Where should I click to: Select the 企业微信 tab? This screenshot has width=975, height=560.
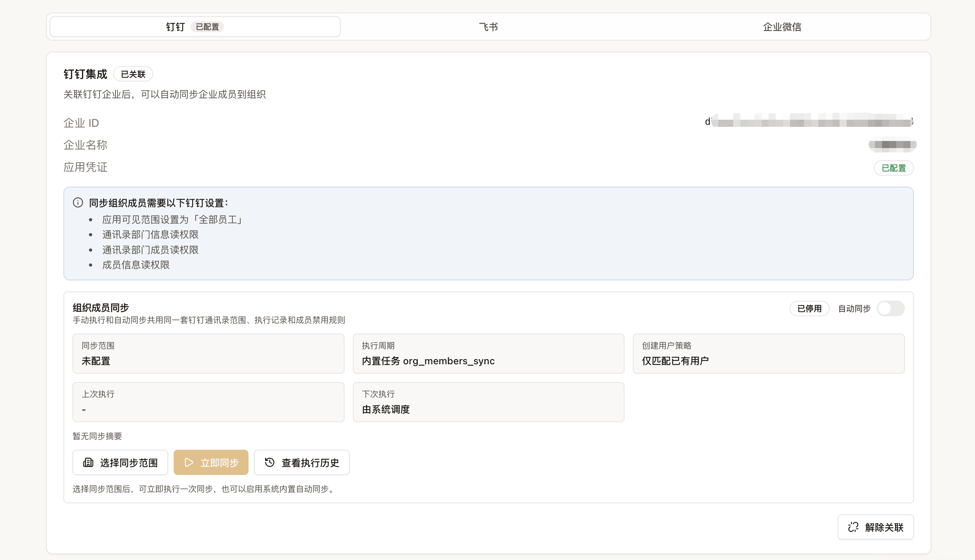click(782, 27)
